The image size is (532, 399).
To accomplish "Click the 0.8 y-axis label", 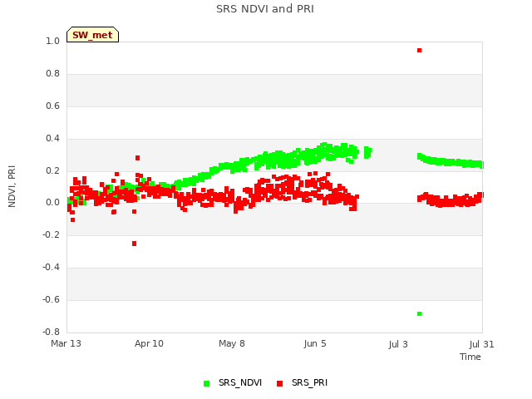I will point(52,73).
